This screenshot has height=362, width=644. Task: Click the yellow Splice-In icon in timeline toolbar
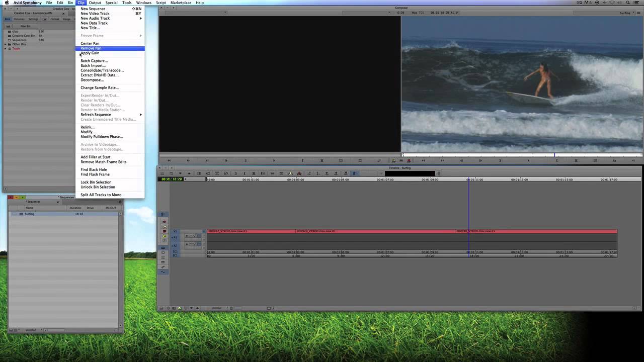(x=290, y=173)
